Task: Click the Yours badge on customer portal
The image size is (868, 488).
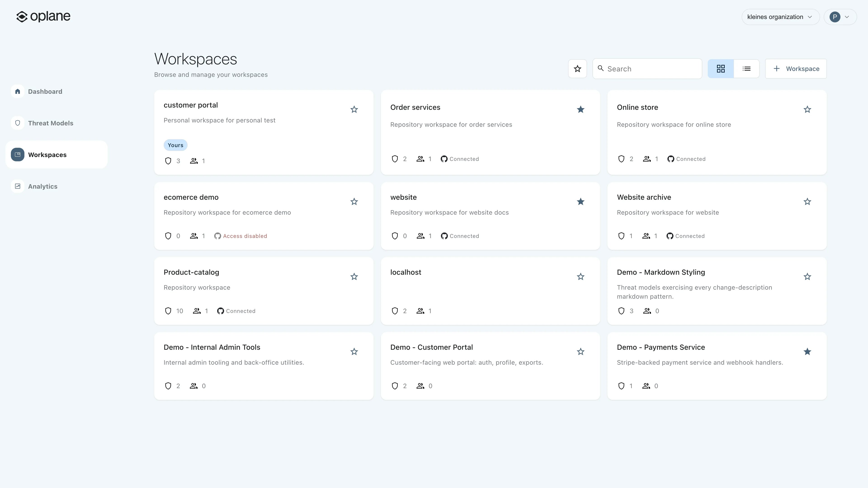Action: pyautogui.click(x=176, y=145)
